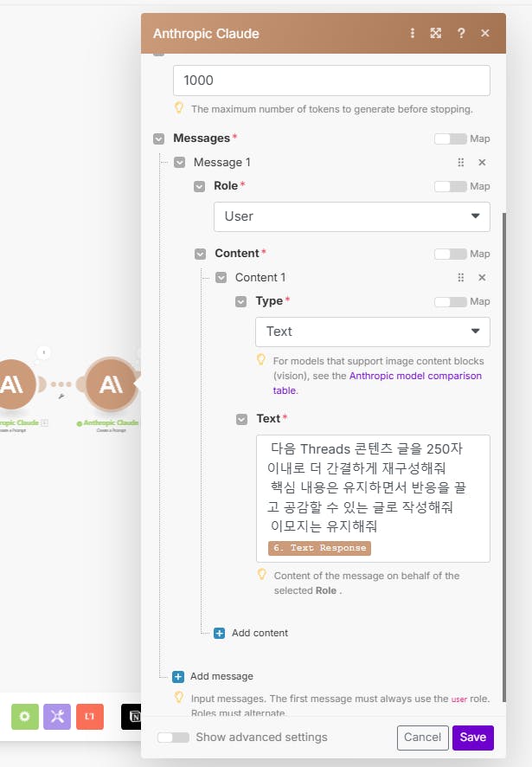Open the Type dropdown showing Text
Viewport: 532px width, 767px height.
(373, 332)
